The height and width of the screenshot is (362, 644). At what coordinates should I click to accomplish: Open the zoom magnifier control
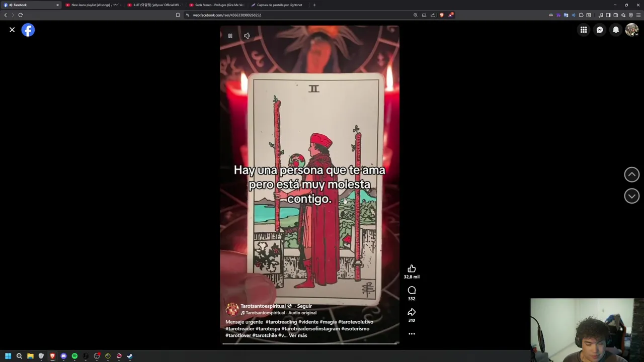pos(416,15)
